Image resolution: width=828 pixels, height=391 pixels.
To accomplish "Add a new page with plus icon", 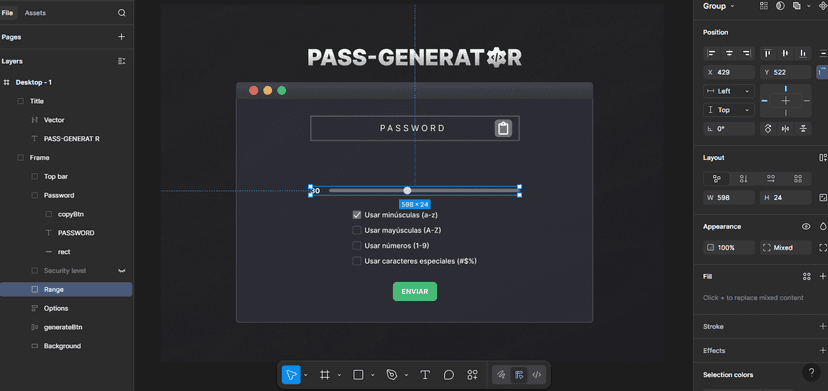I will tap(121, 37).
